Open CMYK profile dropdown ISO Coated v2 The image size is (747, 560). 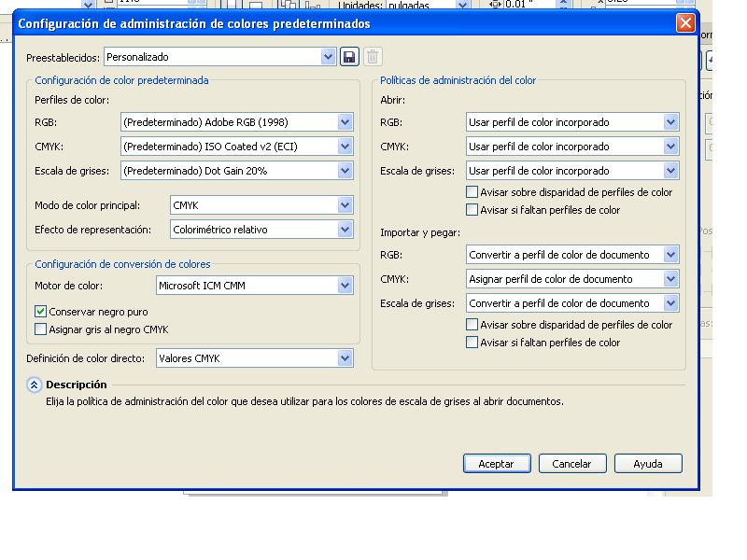[x=237, y=147]
